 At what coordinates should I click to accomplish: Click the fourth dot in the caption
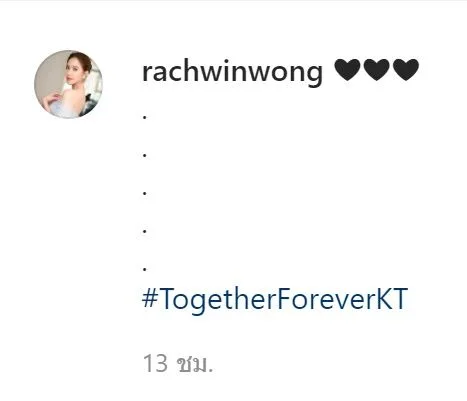(x=145, y=231)
